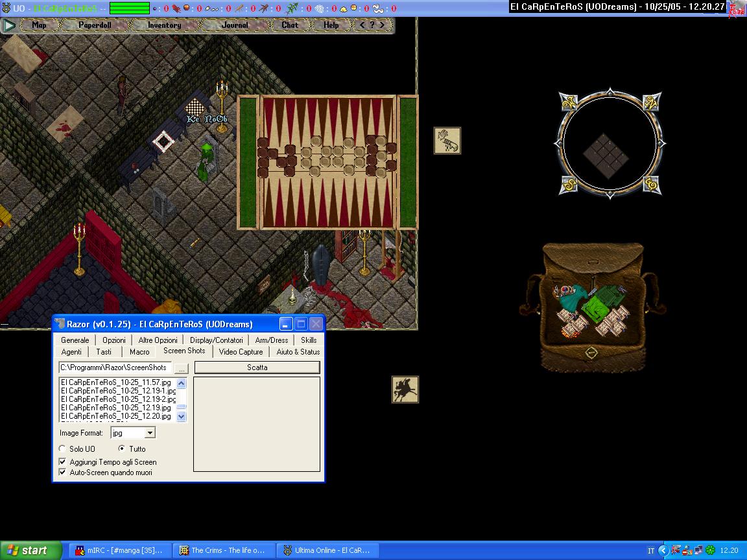Click the screenshot list scroll up arrow
The width and height of the screenshot is (747, 560).
pos(182,383)
